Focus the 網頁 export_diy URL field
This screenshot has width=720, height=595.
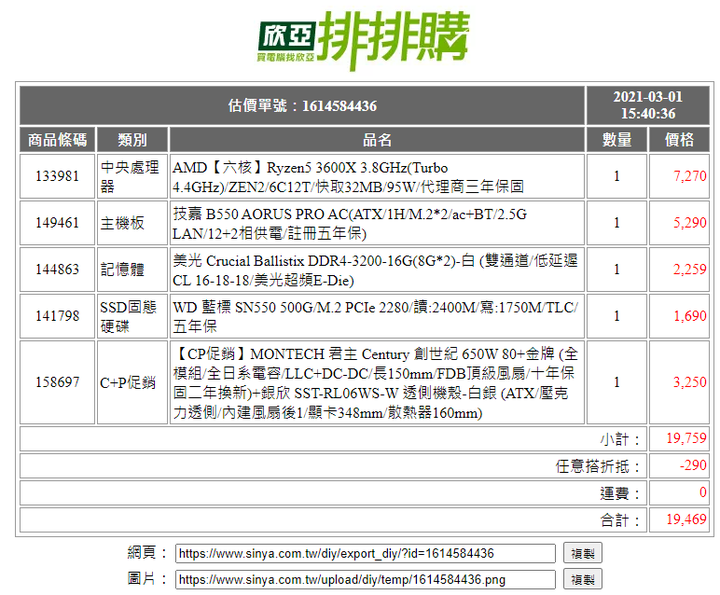click(365, 553)
